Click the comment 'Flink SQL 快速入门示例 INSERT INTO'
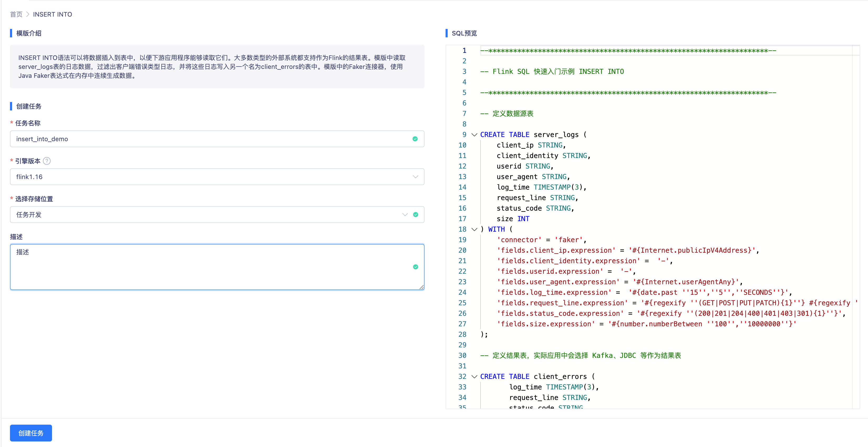 [552, 72]
